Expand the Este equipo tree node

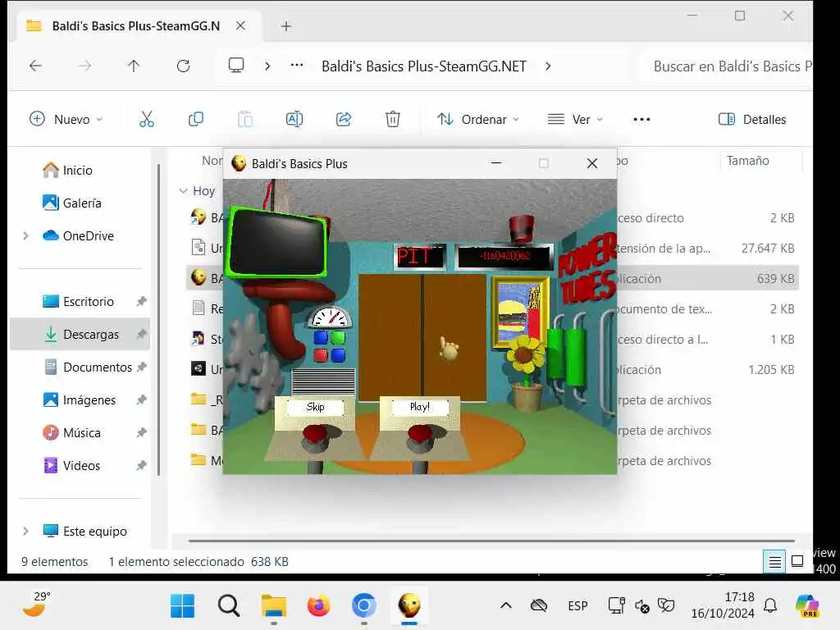coord(25,532)
